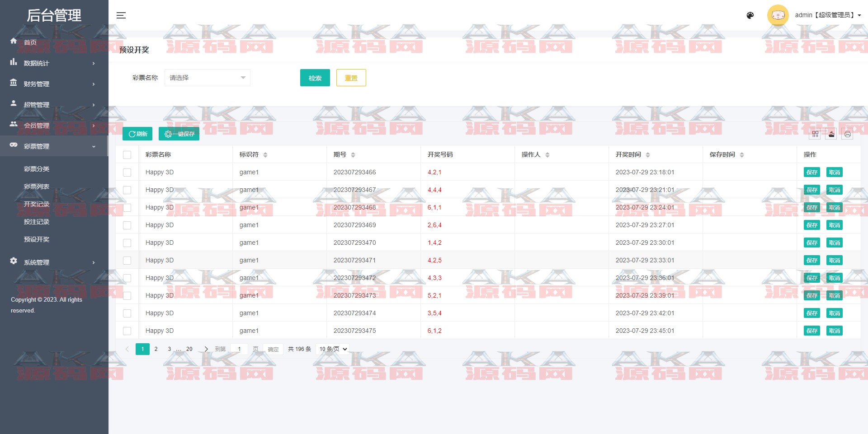Sort by 期号 column arrows
The width and height of the screenshot is (868, 434).
pos(353,155)
